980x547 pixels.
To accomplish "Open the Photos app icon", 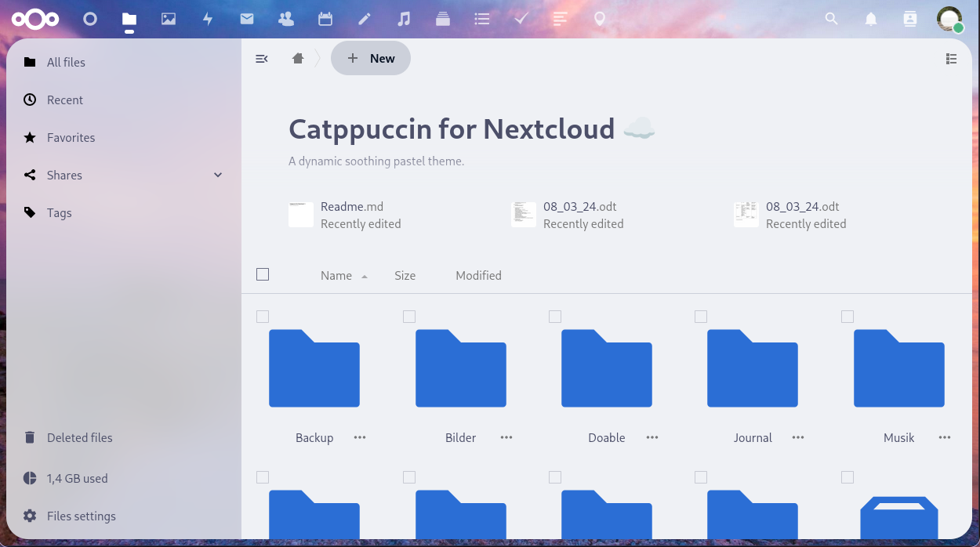I will pos(169,19).
